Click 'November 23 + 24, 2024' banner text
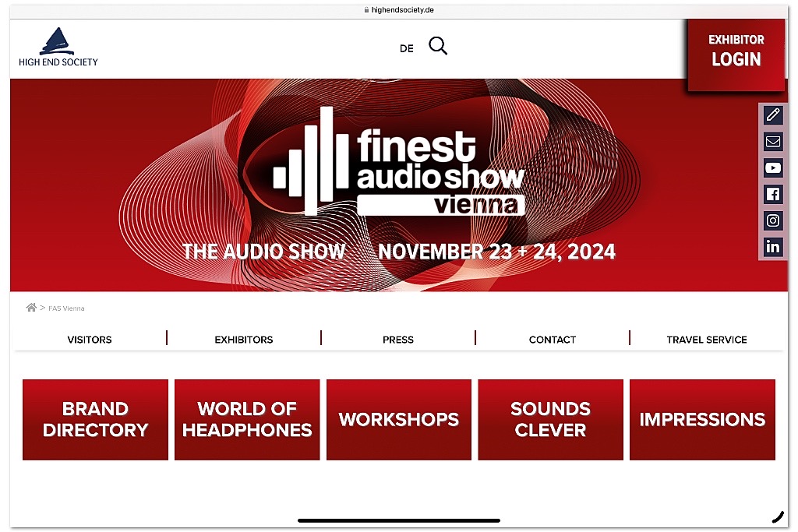This screenshot has height=532, width=798. [x=496, y=252]
